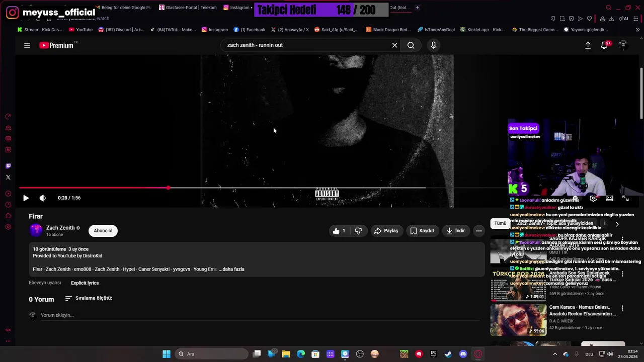Image resolution: width=644 pixels, height=362 pixels.
Task: Open the Anasayfa / X bookmark
Action: pyautogui.click(x=290, y=30)
